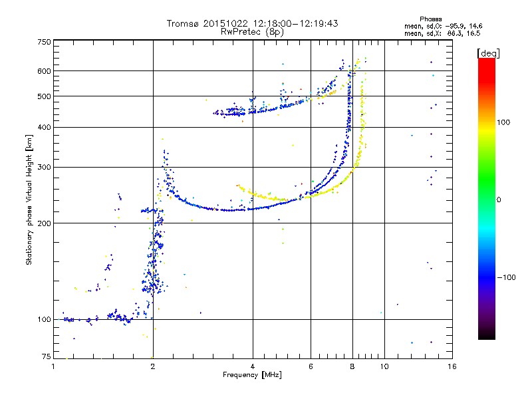
Task: Select the 'RwPretec (8p)' subtitle text
Action: tap(252, 32)
